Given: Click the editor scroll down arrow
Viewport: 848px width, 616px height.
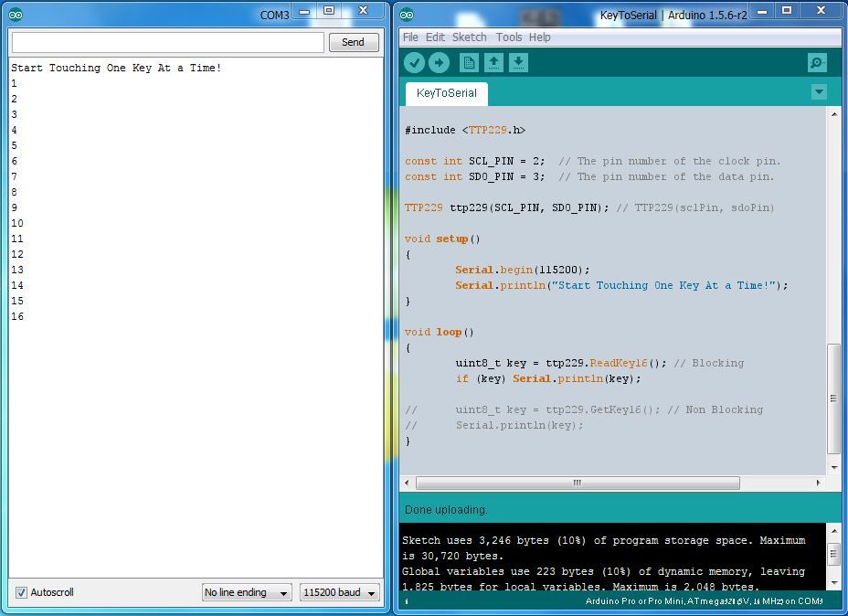Looking at the screenshot, I should click(834, 467).
